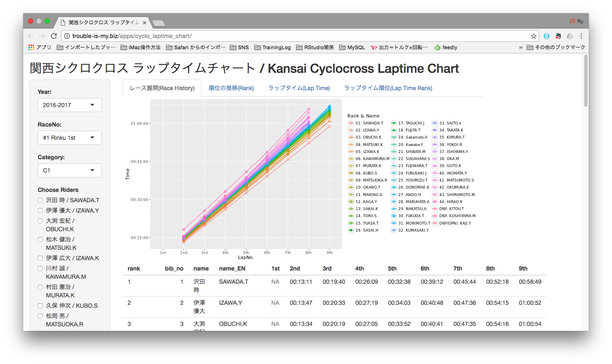Click the URL address bar

pyautogui.click(x=290, y=36)
